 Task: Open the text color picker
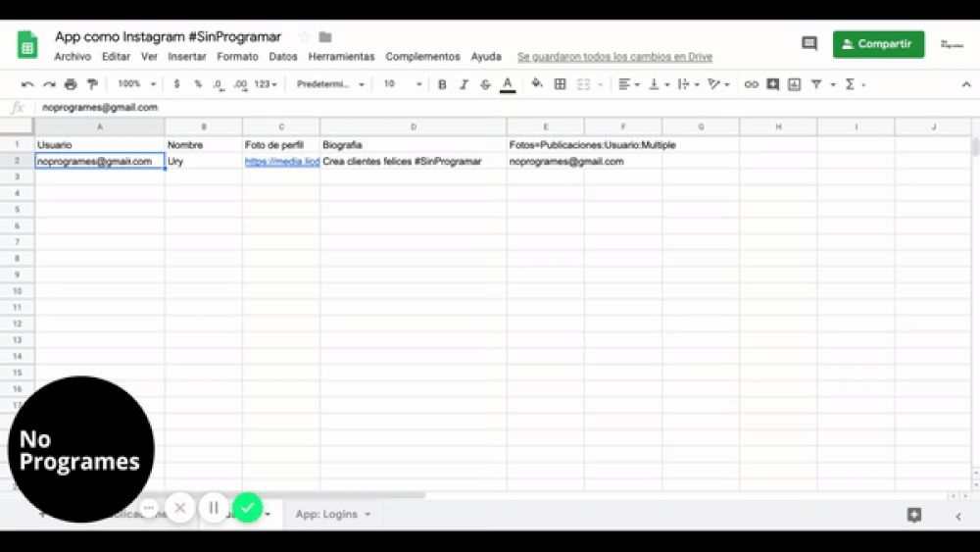pyautogui.click(x=508, y=84)
